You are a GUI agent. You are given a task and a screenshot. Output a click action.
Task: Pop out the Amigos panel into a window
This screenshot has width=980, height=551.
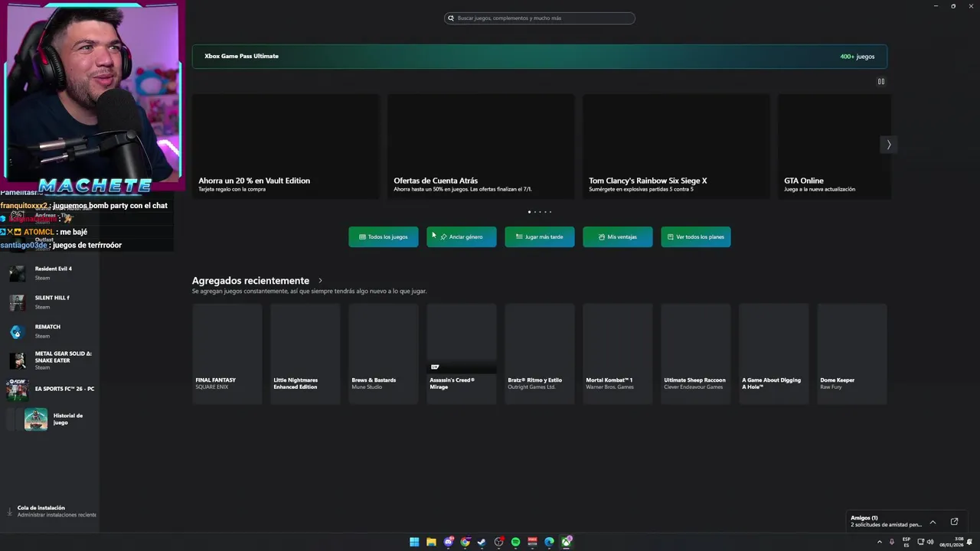[x=954, y=522]
